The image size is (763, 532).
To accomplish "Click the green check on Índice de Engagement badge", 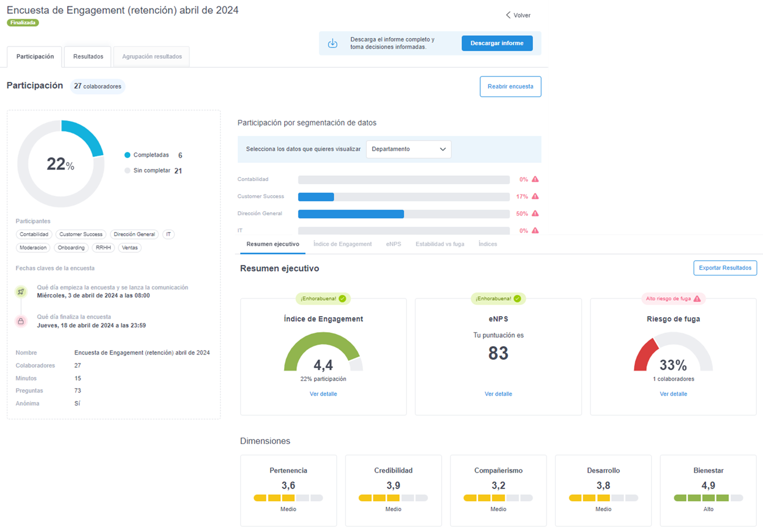I will [342, 298].
